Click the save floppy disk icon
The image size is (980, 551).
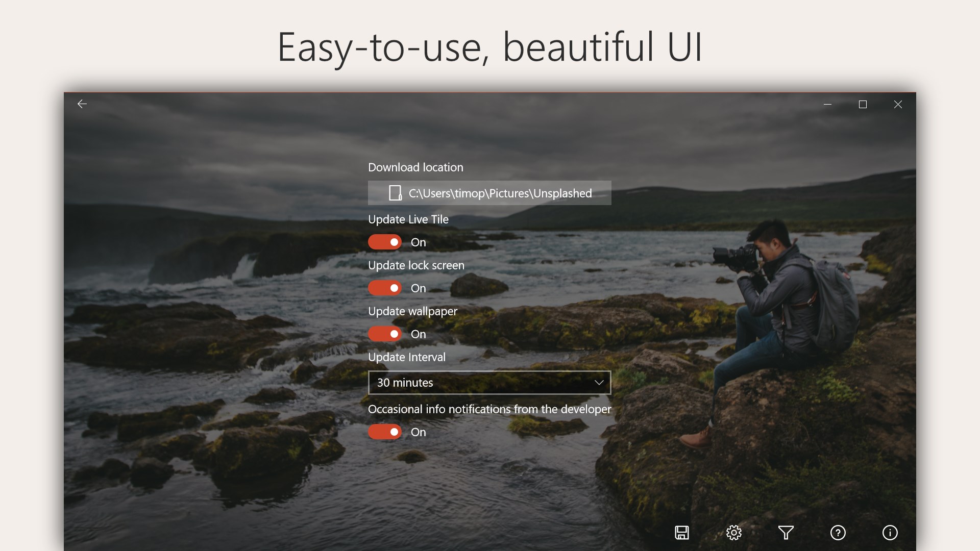pos(682,533)
